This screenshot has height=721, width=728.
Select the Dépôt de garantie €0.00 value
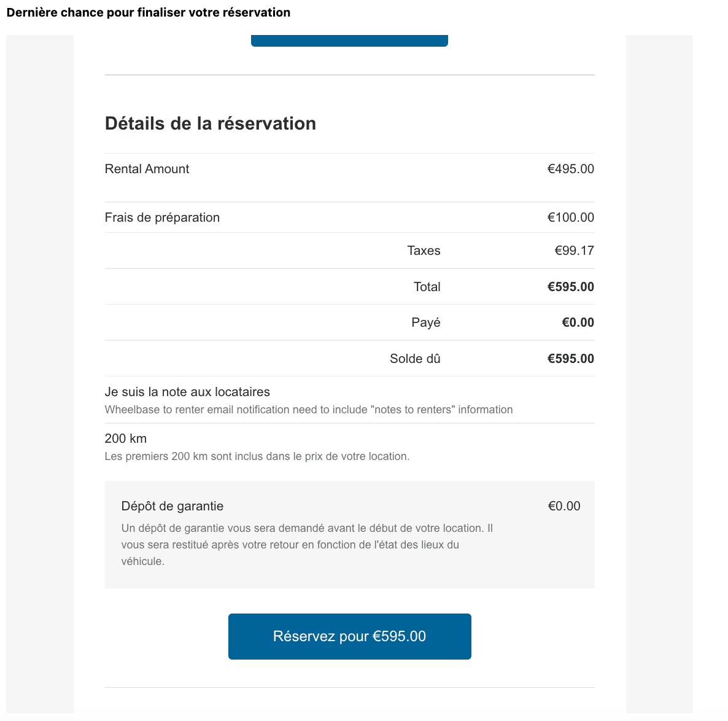[x=563, y=506]
